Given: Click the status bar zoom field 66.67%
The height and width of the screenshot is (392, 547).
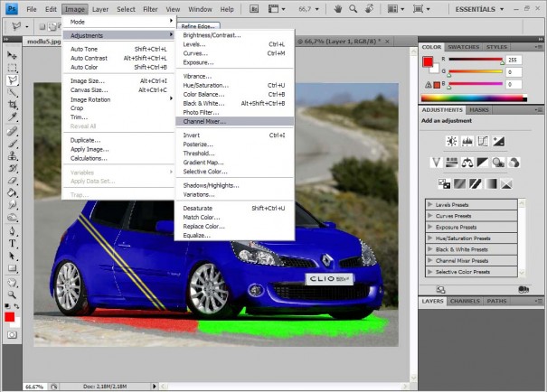Looking at the screenshot, I should tap(34, 387).
